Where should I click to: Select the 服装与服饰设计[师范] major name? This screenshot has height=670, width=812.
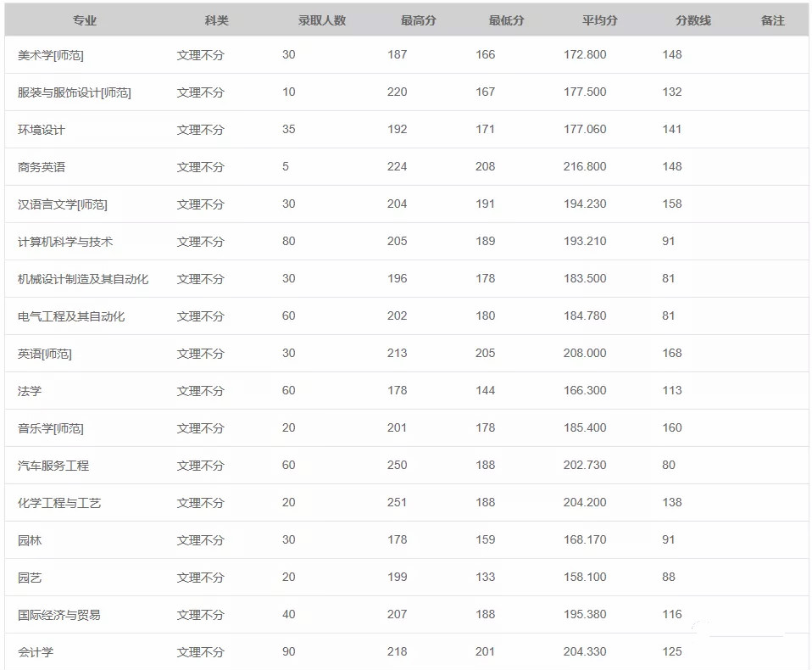tap(74, 92)
